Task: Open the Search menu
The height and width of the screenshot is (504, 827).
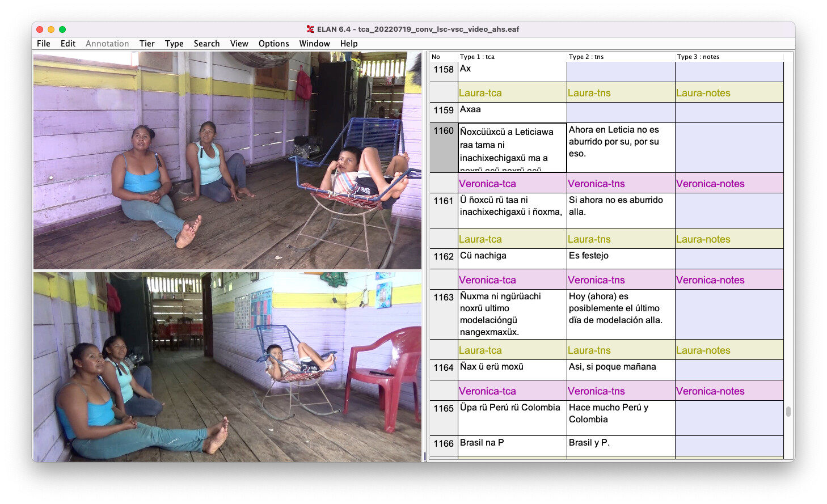Action: pyautogui.click(x=206, y=44)
